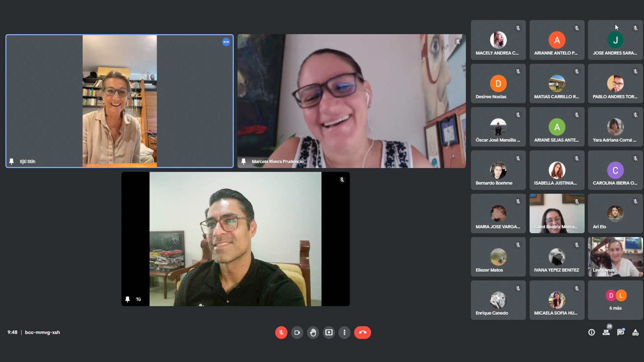This screenshot has height=362, width=644.
Task: Click on Carol Beatriz Merca participant tile
Action: (556, 214)
